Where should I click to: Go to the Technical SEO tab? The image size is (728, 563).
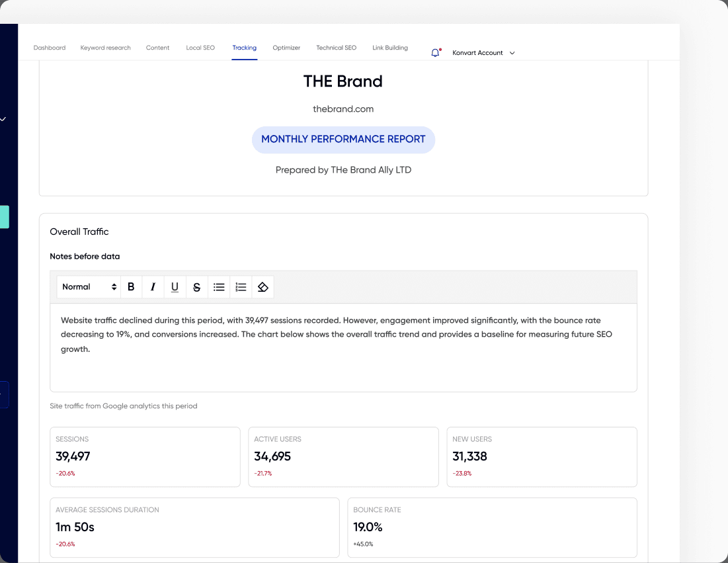[x=336, y=48]
